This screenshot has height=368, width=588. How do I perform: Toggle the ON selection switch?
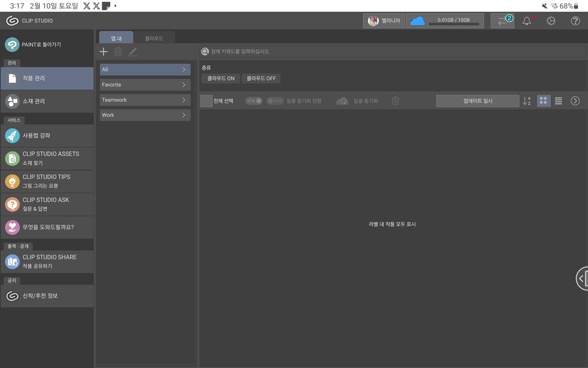click(254, 101)
